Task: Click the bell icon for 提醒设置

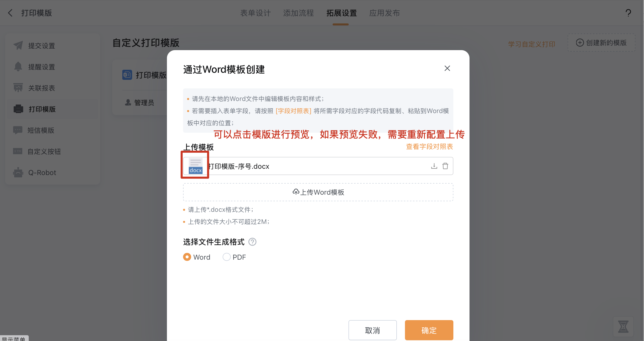Action: (18, 66)
